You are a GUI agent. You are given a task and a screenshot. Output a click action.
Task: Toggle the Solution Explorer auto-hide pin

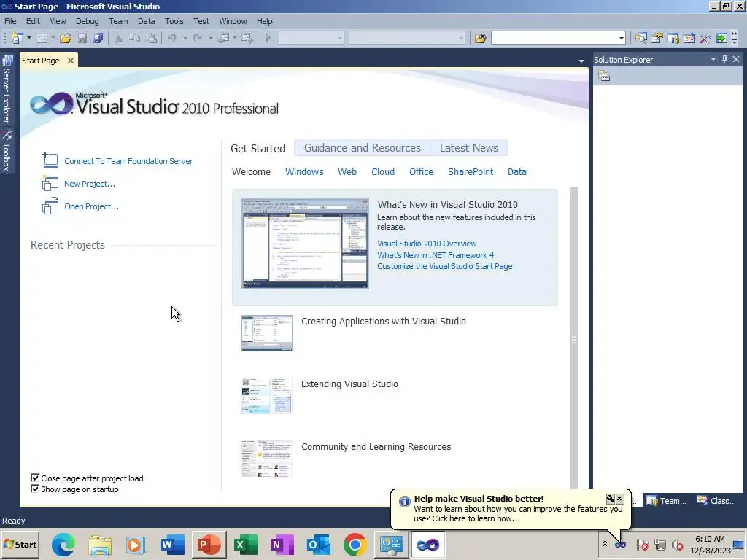click(724, 59)
